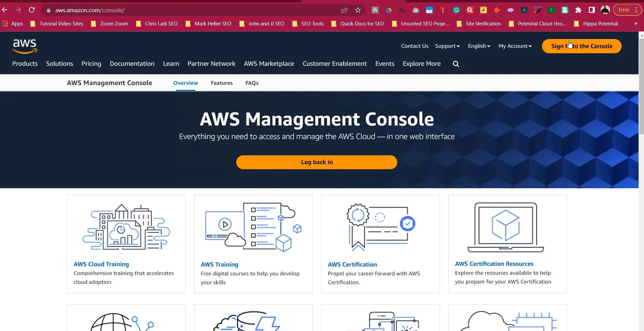Open the Contact Us link
644x331 pixels.
coord(415,46)
